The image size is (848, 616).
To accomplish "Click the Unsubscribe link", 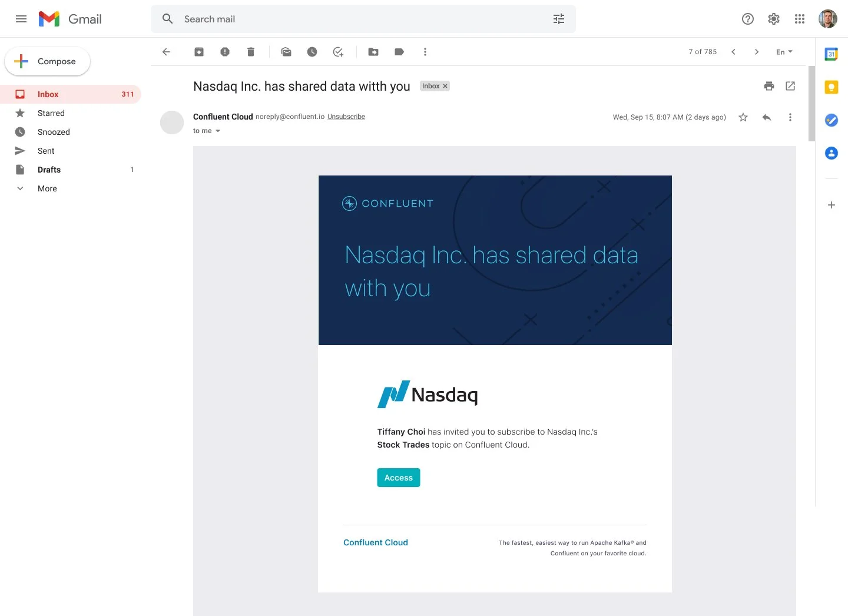I will point(346,117).
